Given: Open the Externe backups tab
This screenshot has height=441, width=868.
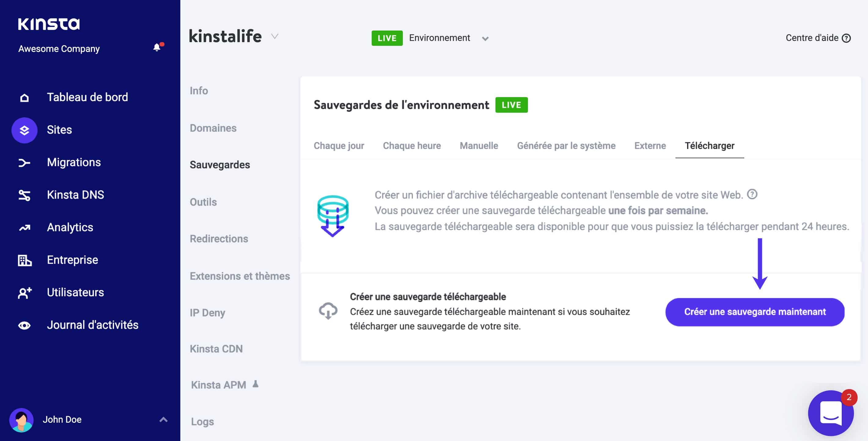Looking at the screenshot, I should [650, 145].
